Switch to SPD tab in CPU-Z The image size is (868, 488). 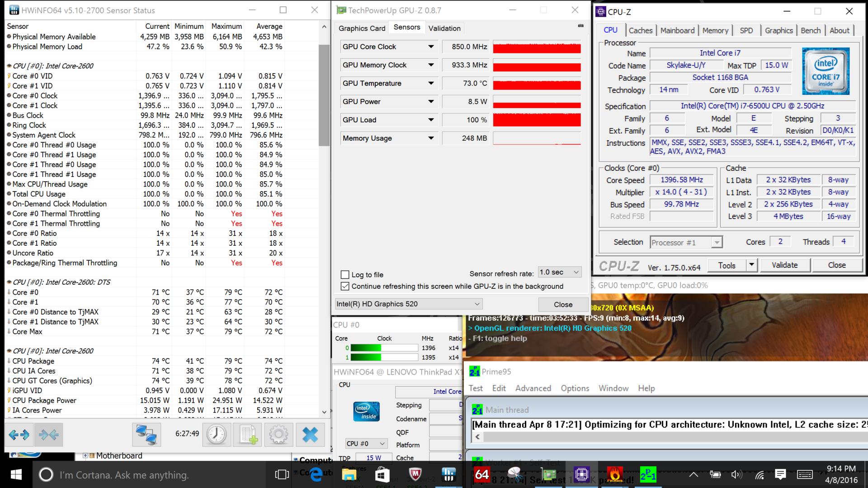click(746, 31)
